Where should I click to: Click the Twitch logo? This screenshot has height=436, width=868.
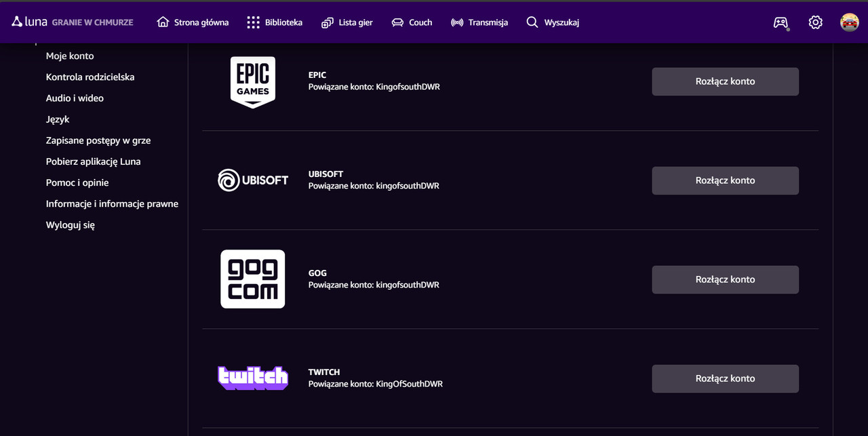(x=253, y=378)
